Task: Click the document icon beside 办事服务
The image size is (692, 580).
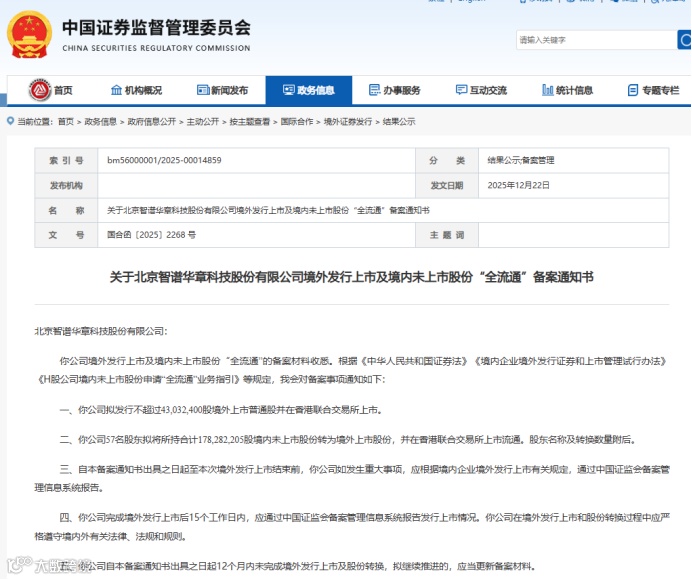Action: click(374, 90)
